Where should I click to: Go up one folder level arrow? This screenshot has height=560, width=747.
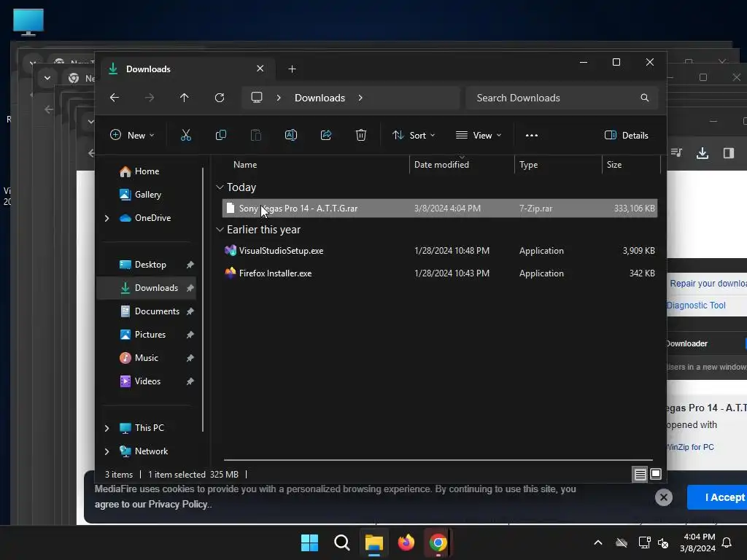[185, 98]
